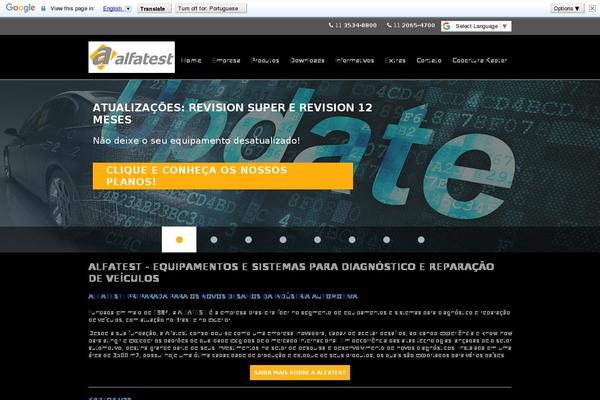
Task: Open the Options dropdown
Action: (567, 8)
